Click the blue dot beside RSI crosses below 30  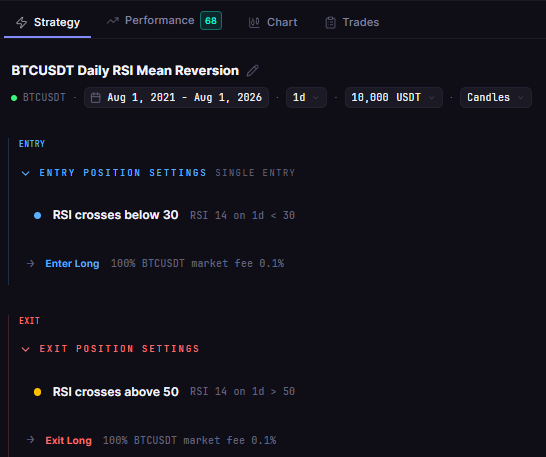coord(38,216)
